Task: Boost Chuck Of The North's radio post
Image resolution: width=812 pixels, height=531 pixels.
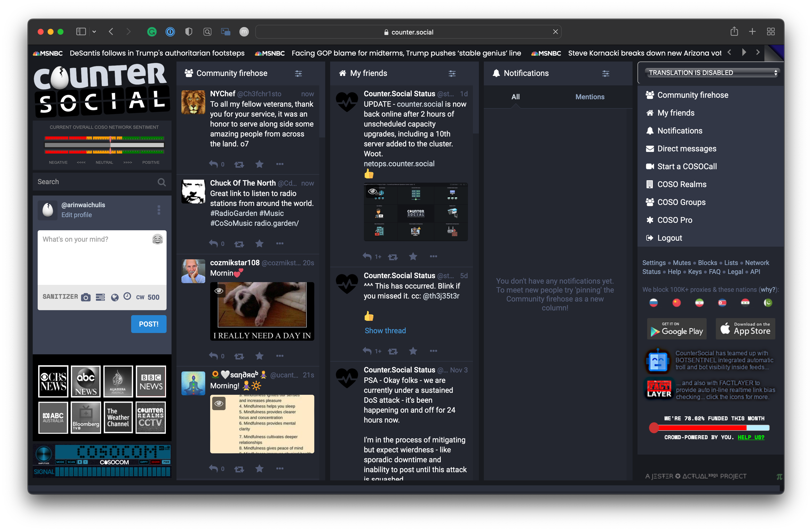Action: pos(239,244)
